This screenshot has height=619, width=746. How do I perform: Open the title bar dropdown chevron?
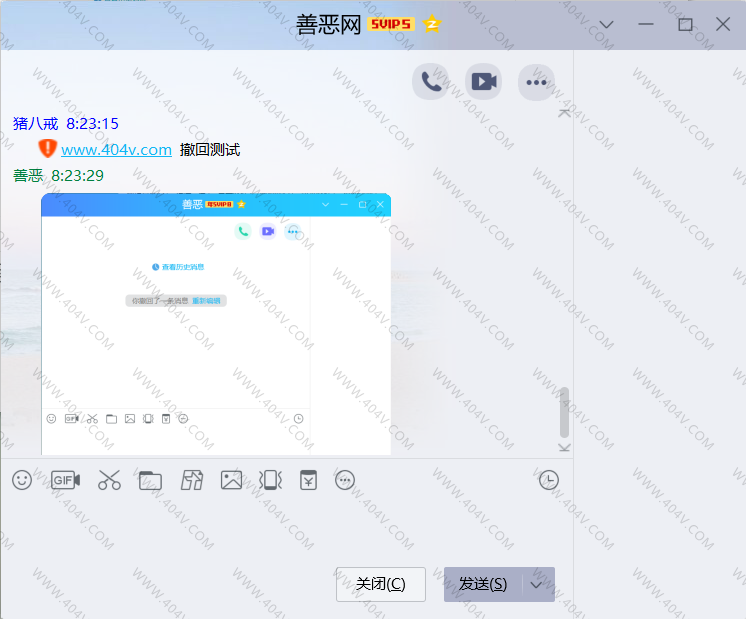pos(606,24)
